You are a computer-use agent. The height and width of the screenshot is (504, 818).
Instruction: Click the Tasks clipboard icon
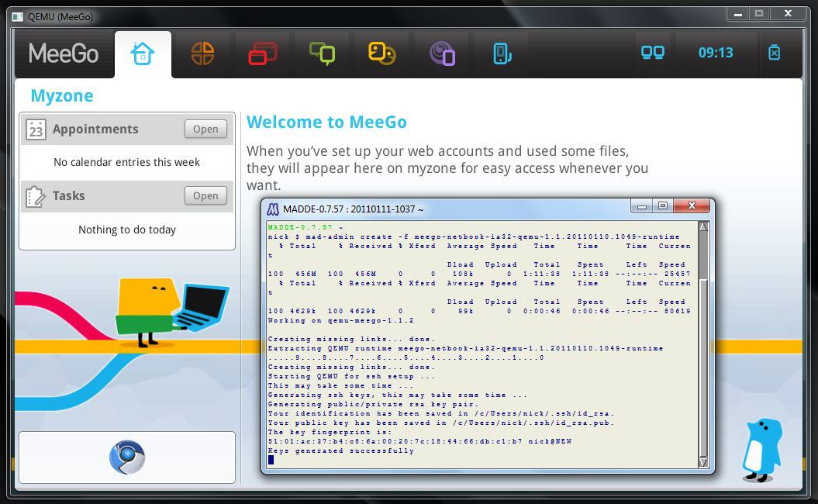click(x=36, y=196)
